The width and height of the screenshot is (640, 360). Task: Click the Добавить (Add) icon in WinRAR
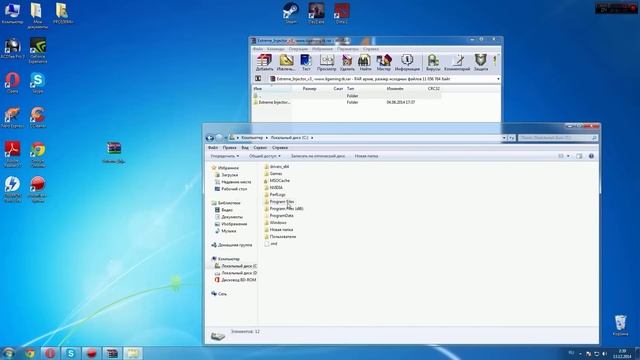pos(264,62)
